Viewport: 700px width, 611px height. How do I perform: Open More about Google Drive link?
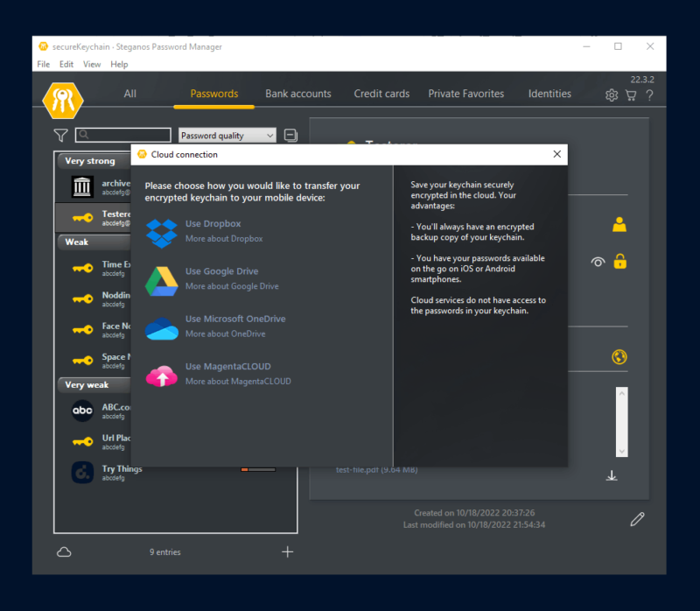coord(232,286)
